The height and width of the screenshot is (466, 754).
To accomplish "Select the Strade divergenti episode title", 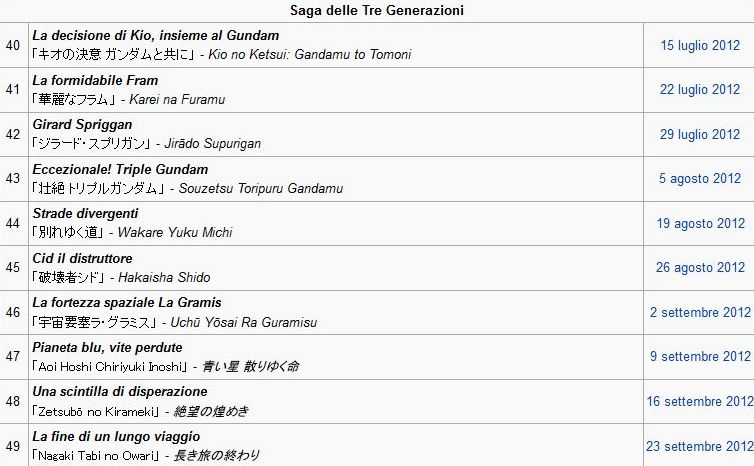I will tap(85, 214).
